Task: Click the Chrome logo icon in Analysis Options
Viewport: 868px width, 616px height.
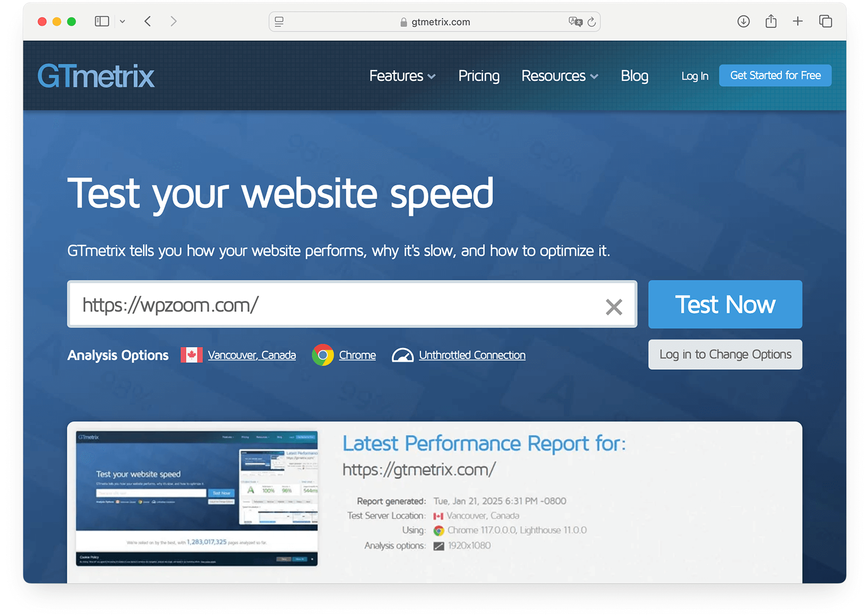Action: click(323, 355)
